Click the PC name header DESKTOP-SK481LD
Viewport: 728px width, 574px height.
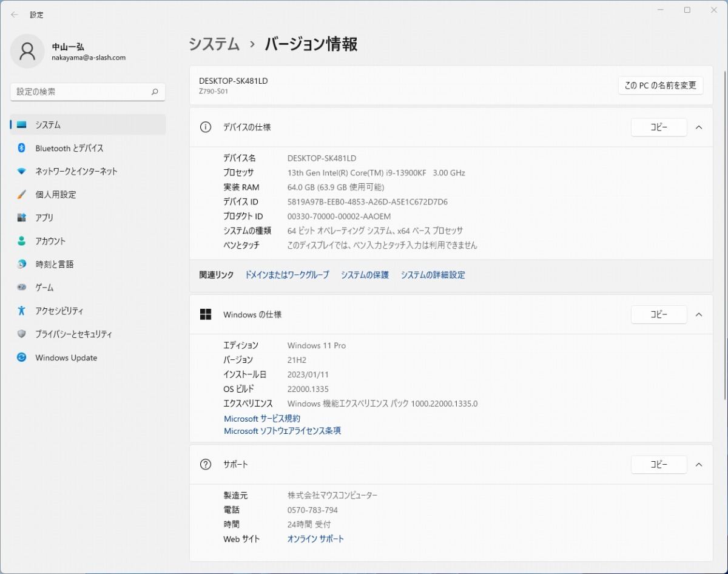click(234, 81)
